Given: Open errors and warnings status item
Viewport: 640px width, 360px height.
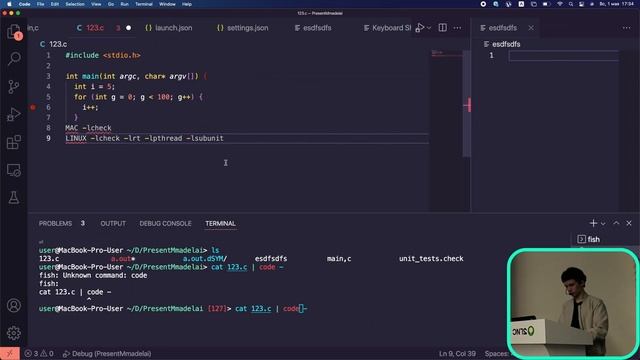Looking at the screenshot, I should [x=39, y=353].
